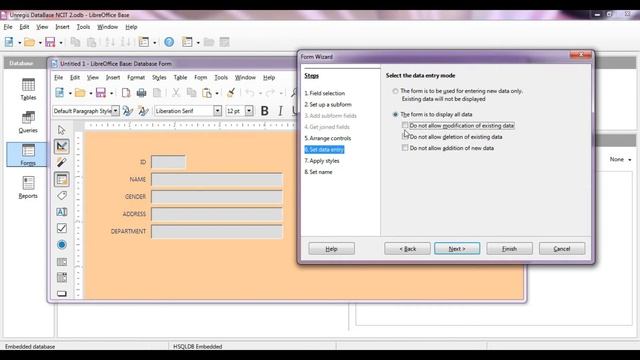This screenshot has height=360, width=640.
Task: Go to wizard step '5. Arrange controls'
Action: pos(328,138)
